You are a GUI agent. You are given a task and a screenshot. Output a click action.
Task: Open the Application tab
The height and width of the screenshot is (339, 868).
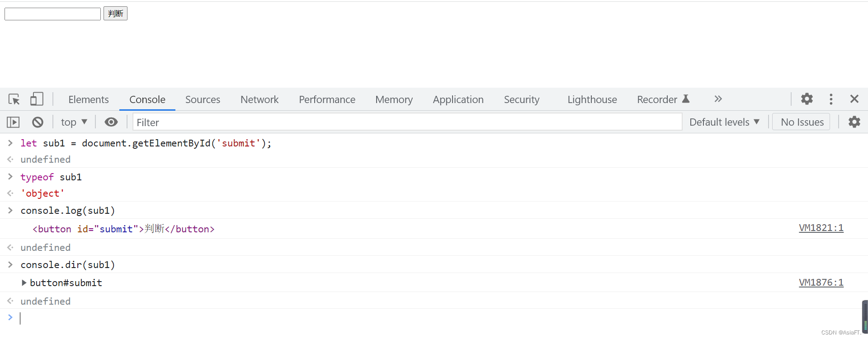[458, 99]
